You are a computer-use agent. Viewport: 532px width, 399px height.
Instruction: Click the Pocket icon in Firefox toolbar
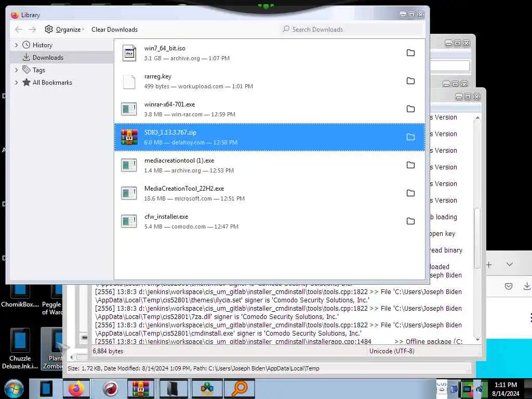(x=508, y=286)
